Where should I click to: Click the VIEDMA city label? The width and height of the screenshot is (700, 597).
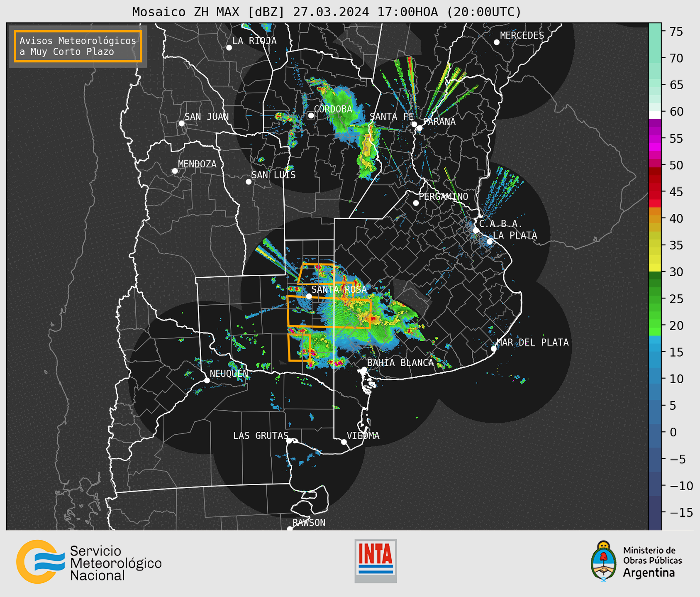pyautogui.click(x=363, y=436)
